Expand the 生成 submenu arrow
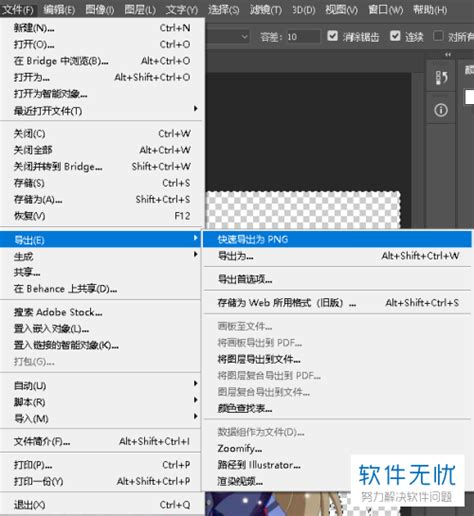 [196, 254]
